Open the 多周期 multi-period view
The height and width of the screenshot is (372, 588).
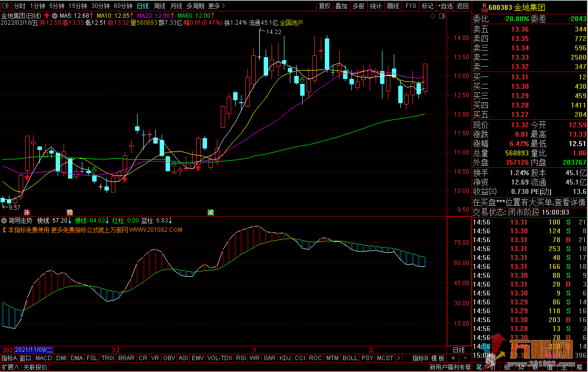click(x=195, y=6)
